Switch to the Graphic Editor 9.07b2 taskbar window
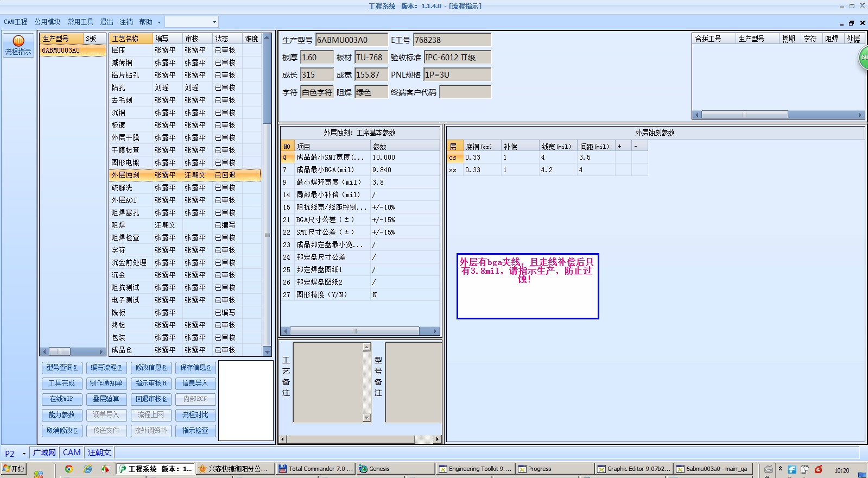The height and width of the screenshot is (478, 868). point(634,469)
